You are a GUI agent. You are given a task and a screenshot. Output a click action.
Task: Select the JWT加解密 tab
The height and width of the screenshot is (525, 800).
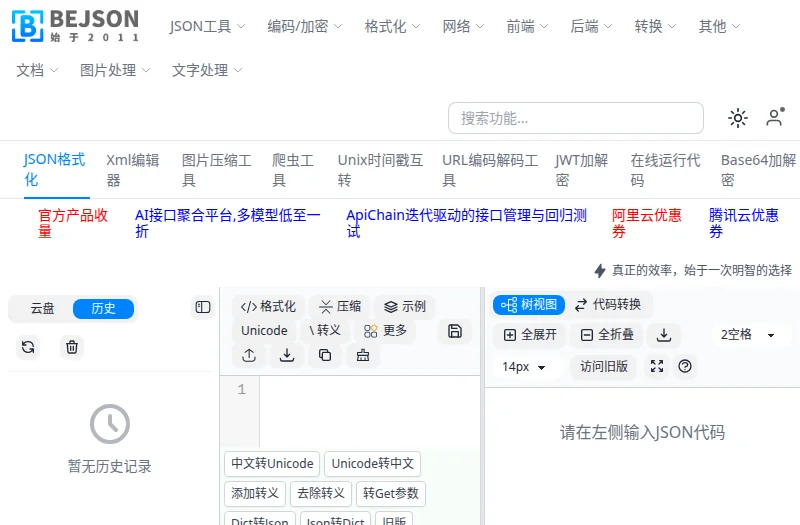click(582, 169)
